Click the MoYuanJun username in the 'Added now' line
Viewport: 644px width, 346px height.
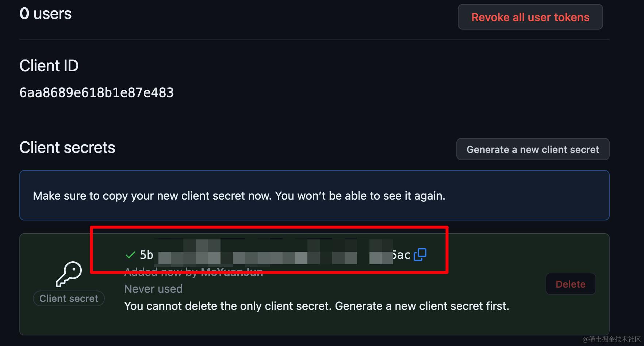(x=232, y=272)
